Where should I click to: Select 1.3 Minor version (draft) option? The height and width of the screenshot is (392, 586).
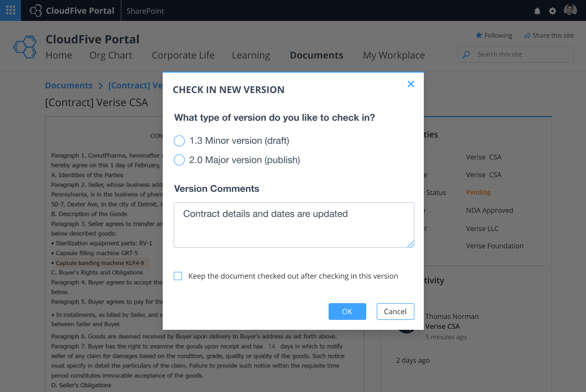[179, 141]
